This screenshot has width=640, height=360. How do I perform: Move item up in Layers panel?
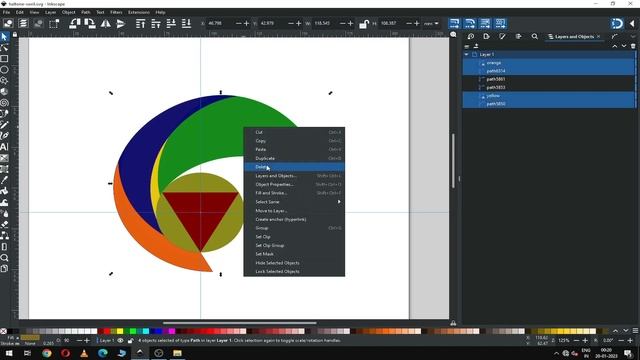(x=615, y=46)
